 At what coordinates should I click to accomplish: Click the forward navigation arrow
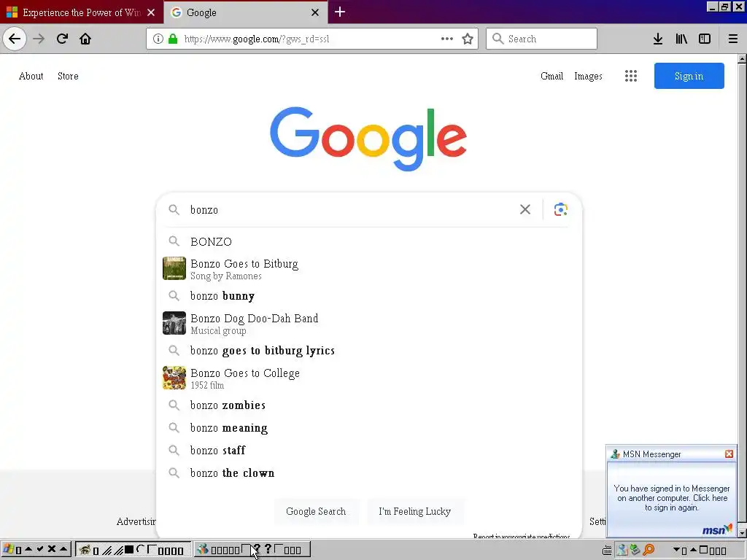coord(39,39)
